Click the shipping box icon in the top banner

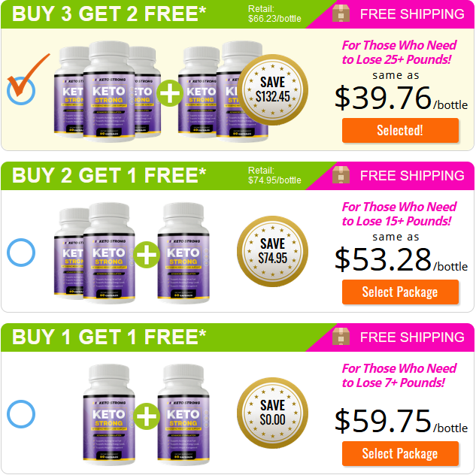click(x=341, y=13)
